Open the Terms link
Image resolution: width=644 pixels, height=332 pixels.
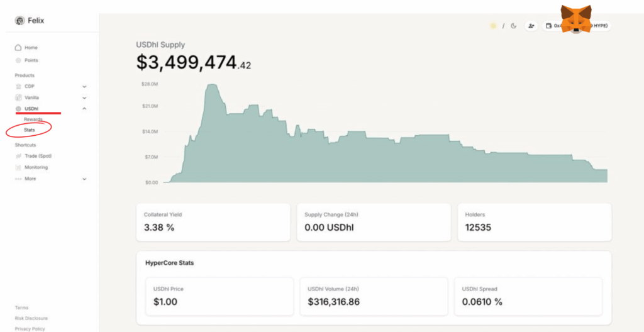pyautogui.click(x=21, y=307)
